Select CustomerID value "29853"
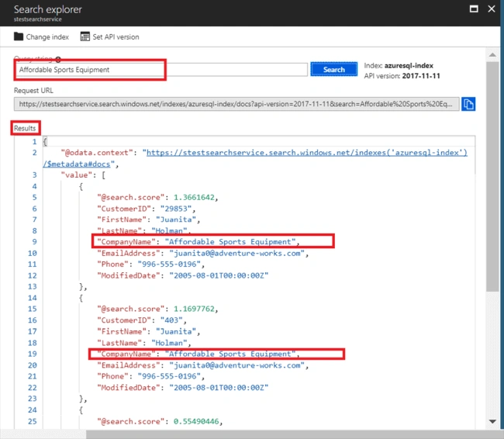Viewport: 504px width, 439px height. [x=176, y=209]
